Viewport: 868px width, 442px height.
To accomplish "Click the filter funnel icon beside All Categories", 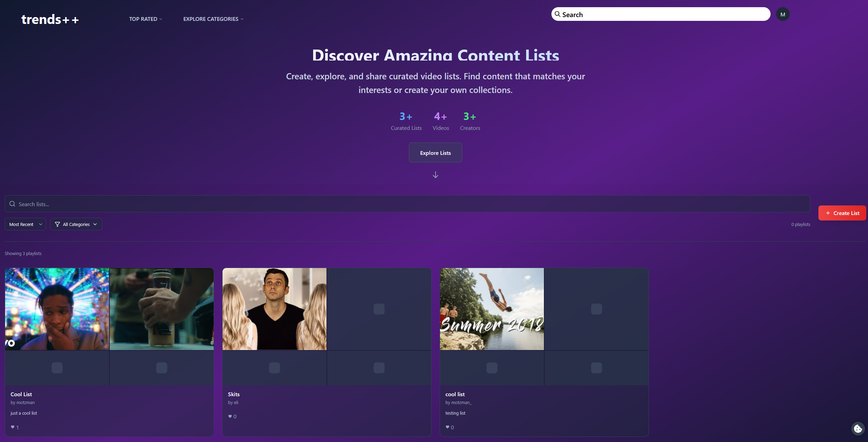I will (57, 224).
